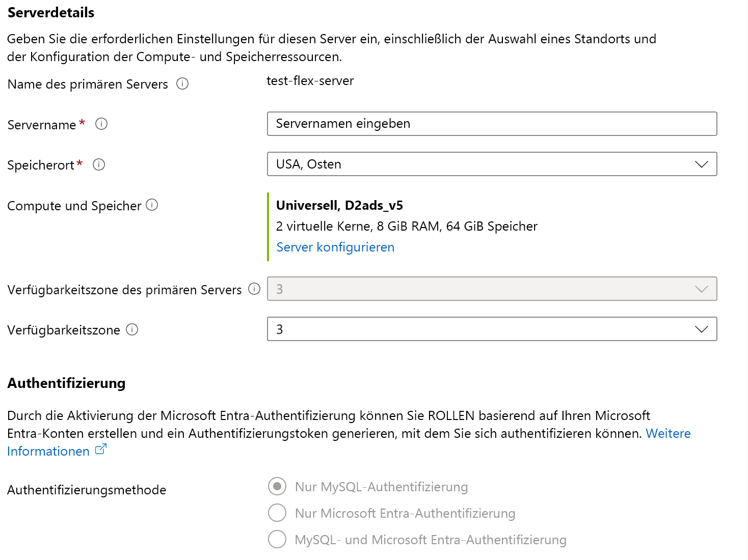
Task: Click the external link icon after 'Weitere Informationen'
Action: point(100,448)
